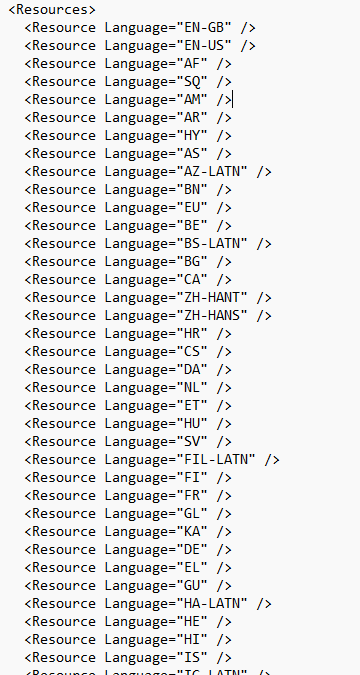Screen dimensions: 360x675
Task: Select the line with Language="EN-US"
Action: 140,46
